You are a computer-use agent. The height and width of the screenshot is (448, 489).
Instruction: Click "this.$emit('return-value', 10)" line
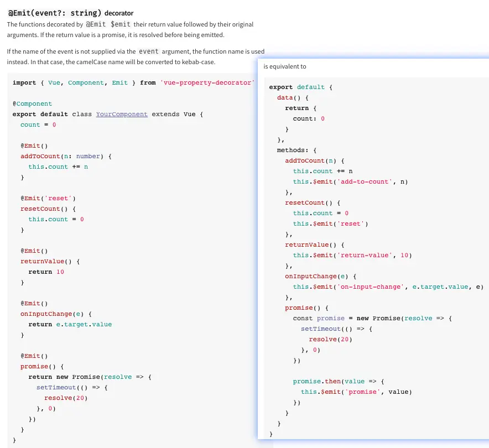(x=352, y=255)
